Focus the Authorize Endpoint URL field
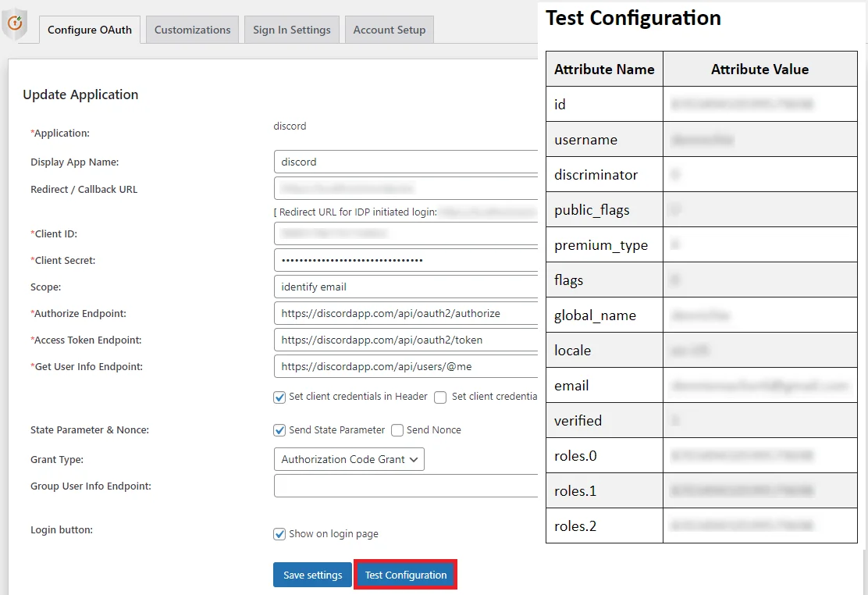The height and width of the screenshot is (595, 868). click(406, 313)
